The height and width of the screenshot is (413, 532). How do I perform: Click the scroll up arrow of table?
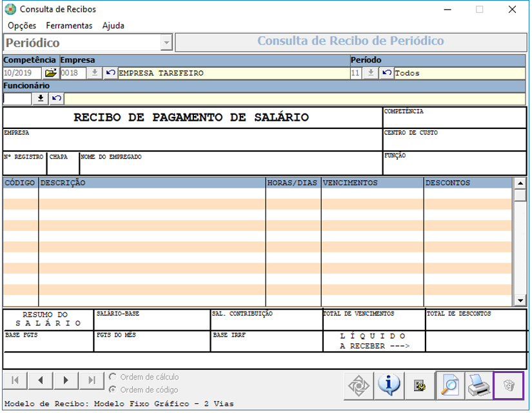click(520, 183)
